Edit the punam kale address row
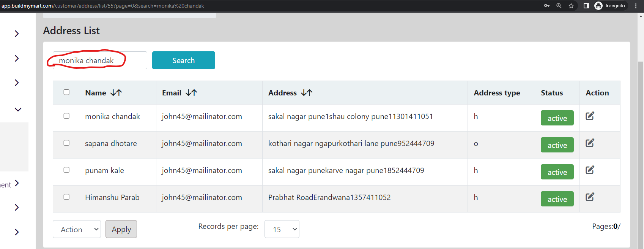The image size is (644, 249). coord(590,170)
